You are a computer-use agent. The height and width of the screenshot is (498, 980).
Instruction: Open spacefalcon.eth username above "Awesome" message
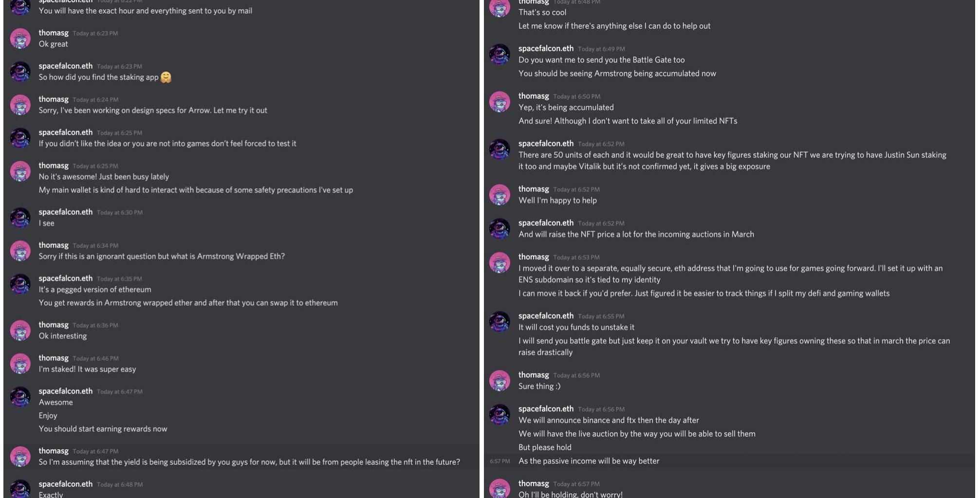pos(66,391)
